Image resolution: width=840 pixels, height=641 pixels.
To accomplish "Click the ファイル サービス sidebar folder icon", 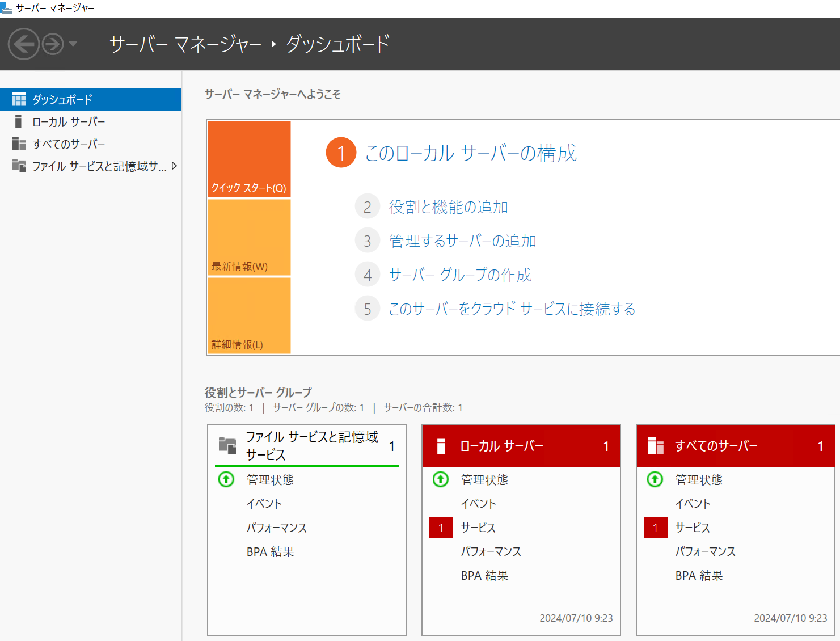I will tap(19, 166).
